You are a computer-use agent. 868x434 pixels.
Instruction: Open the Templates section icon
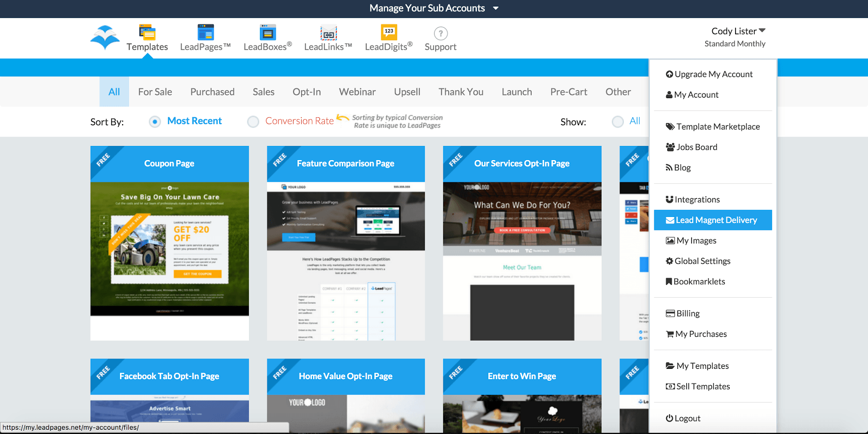pyautogui.click(x=147, y=32)
